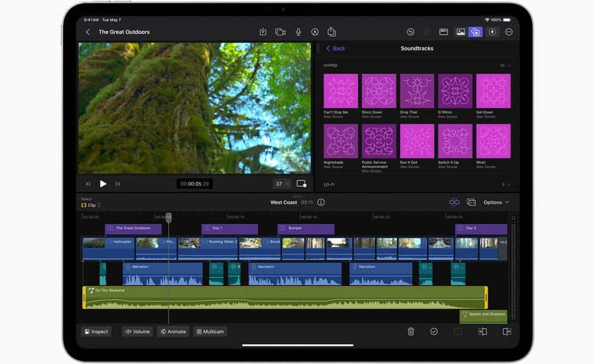Select the Brook video clip
595x364 pixels.
tap(260, 249)
